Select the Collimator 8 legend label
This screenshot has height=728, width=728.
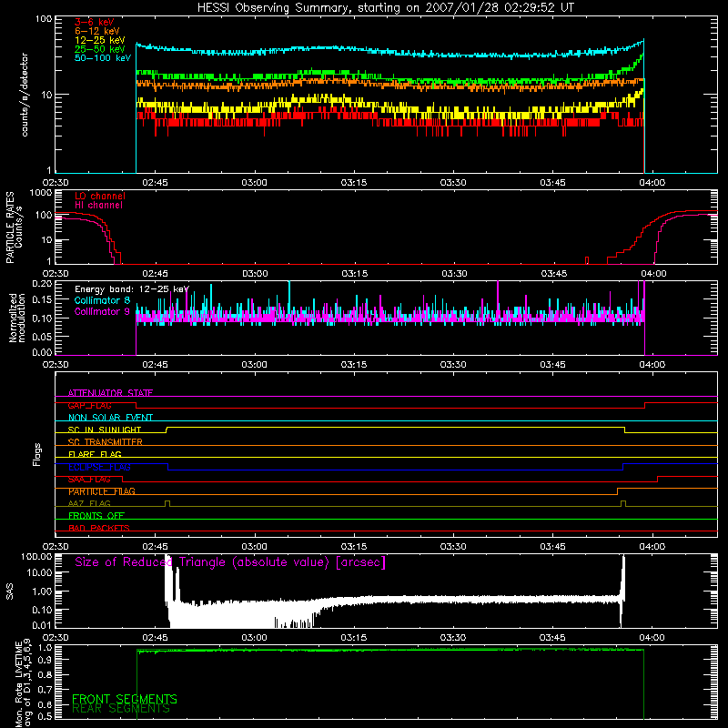click(102, 300)
